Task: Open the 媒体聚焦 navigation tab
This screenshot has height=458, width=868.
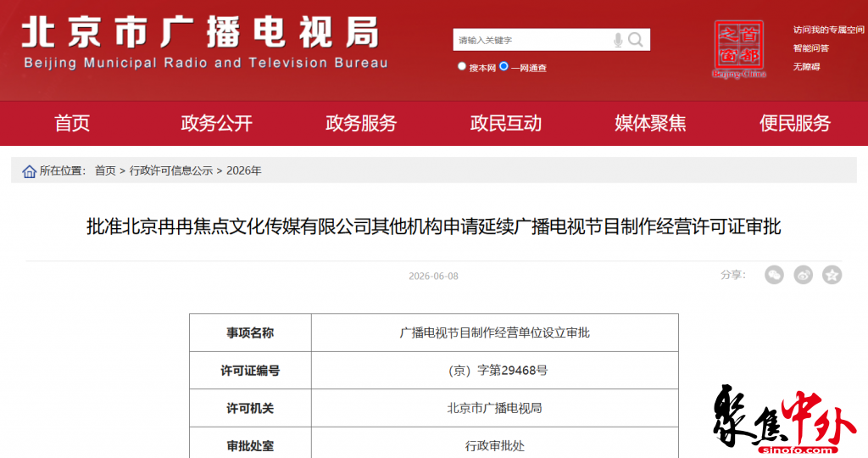Action: 650,124
